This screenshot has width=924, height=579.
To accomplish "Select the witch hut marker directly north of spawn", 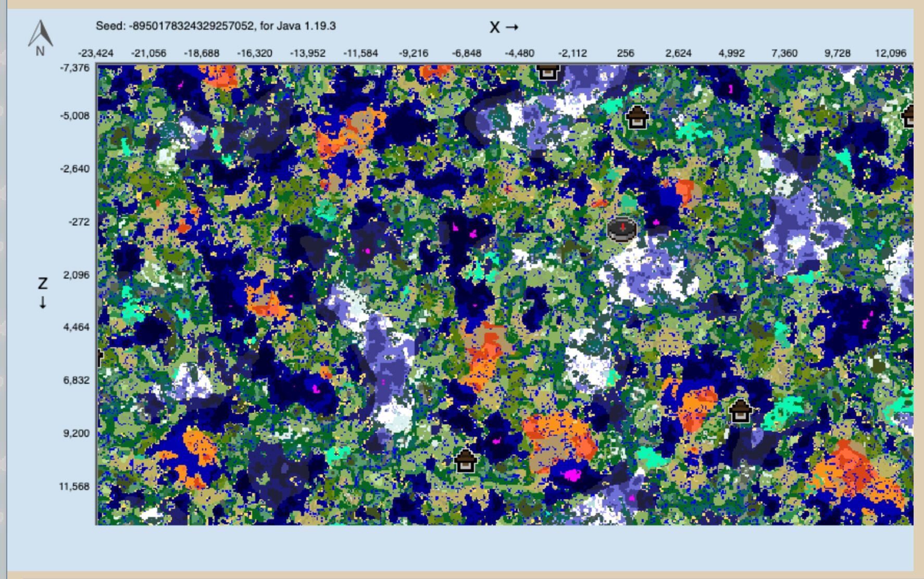I will click(636, 117).
